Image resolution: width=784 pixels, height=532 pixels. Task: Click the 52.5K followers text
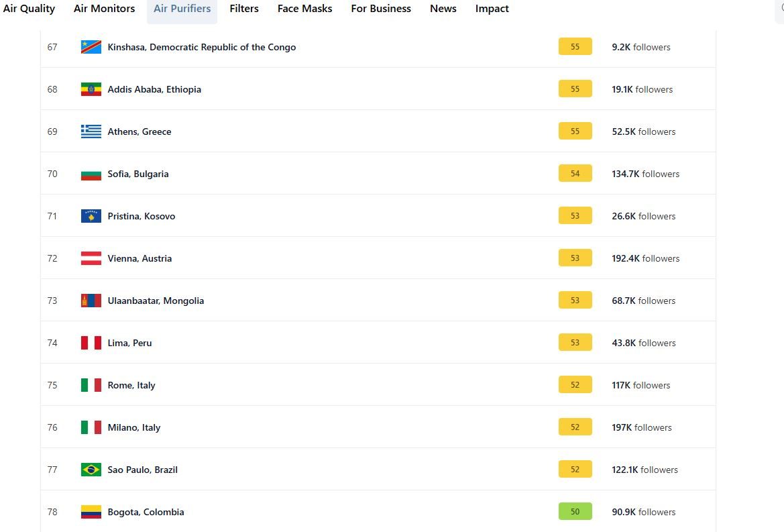coord(644,131)
